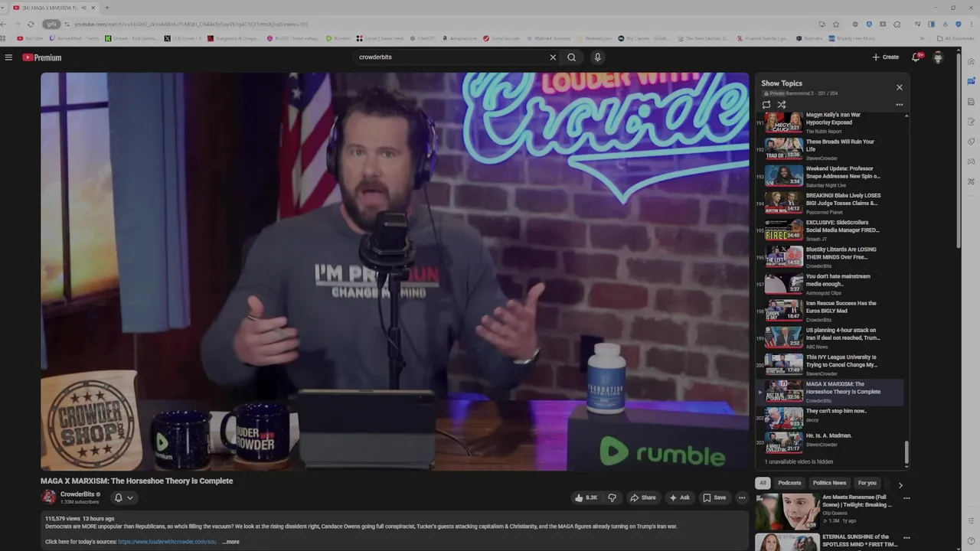Image resolution: width=980 pixels, height=551 pixels.
Task: Select 'BREAKING! Blake Lively LOSES BIG' video
Action: pos(830,203)
